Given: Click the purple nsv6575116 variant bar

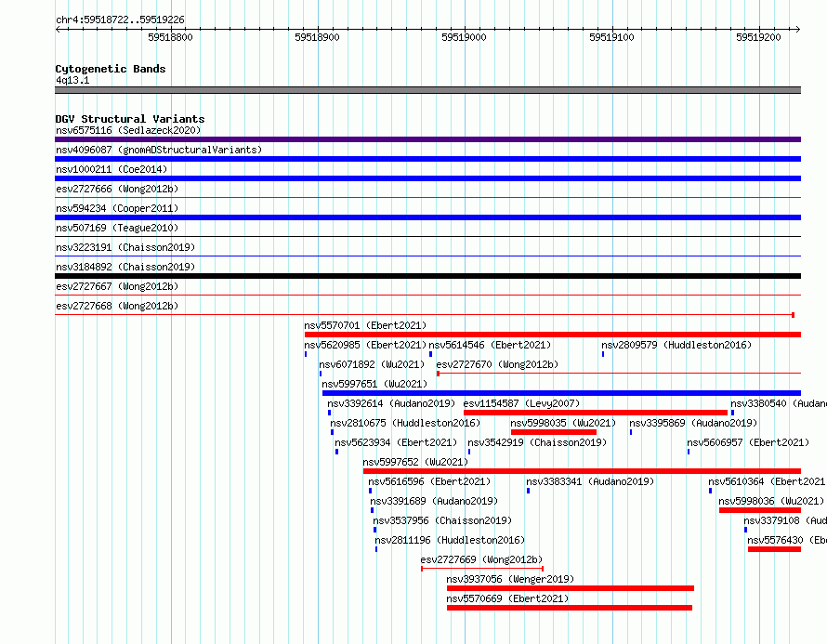Looking at the screenshot, I should tap(427, 139).
